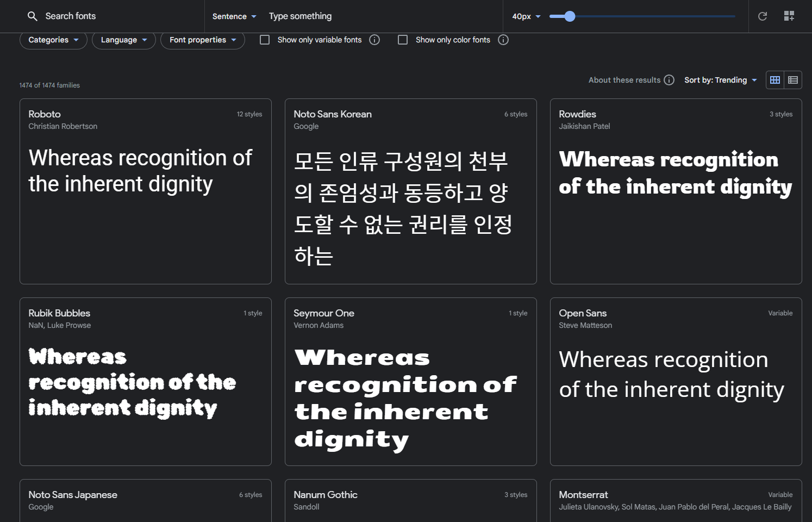The width and height of the screenshot is (812, 522).
Task: Click 'NaN, Luke Prowse' author text
Action: (x=60, y=325)
